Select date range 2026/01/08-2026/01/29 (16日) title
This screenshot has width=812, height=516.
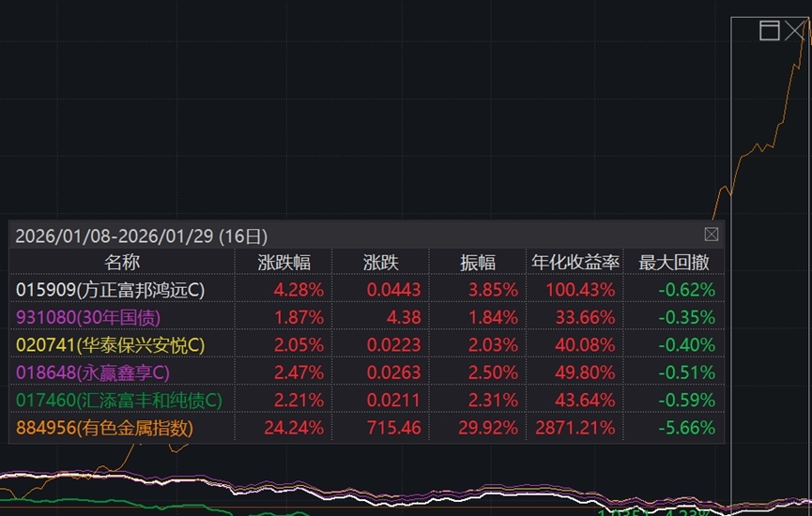pos(142,236)
